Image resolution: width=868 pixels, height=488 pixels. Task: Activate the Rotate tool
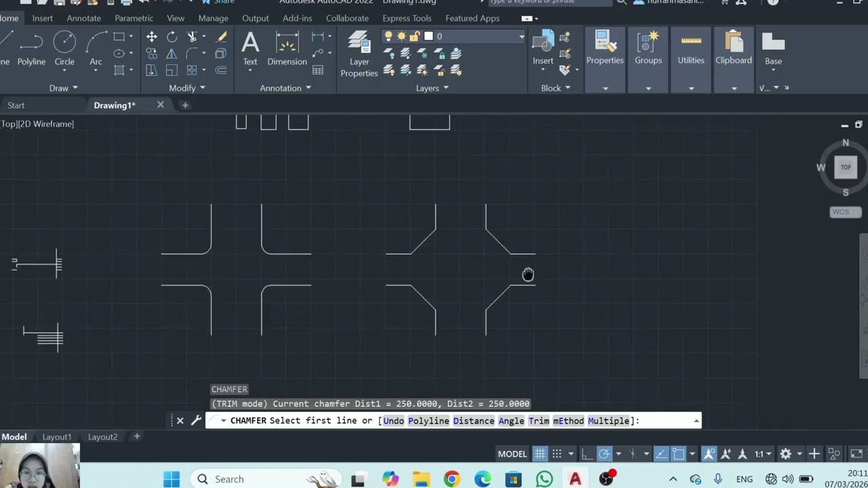tap(172, 37)
